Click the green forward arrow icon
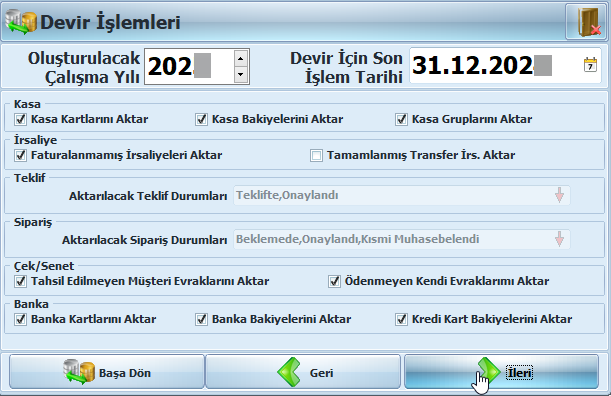This screenshot has width=611, height=396. 489,370
